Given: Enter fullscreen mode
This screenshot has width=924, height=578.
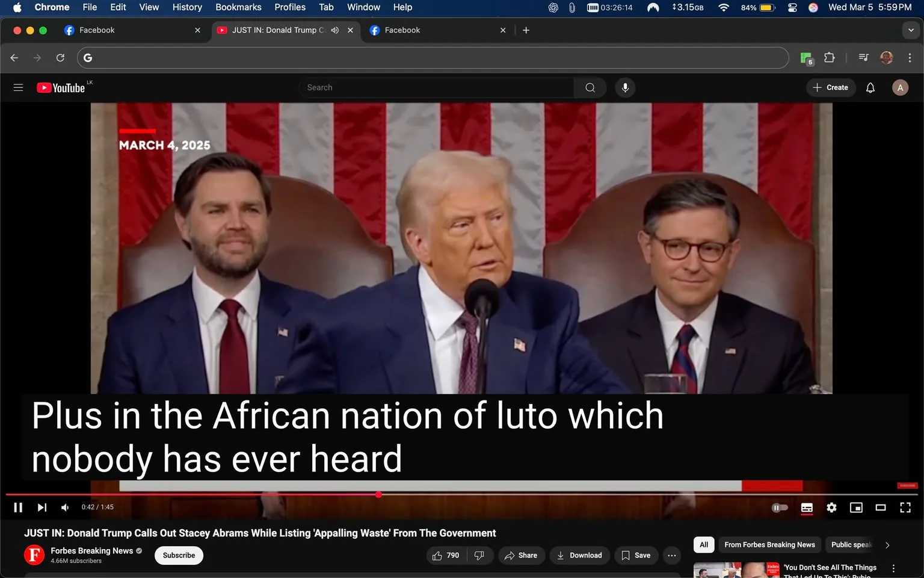Looking at the screenshot, I should [905, 508].
